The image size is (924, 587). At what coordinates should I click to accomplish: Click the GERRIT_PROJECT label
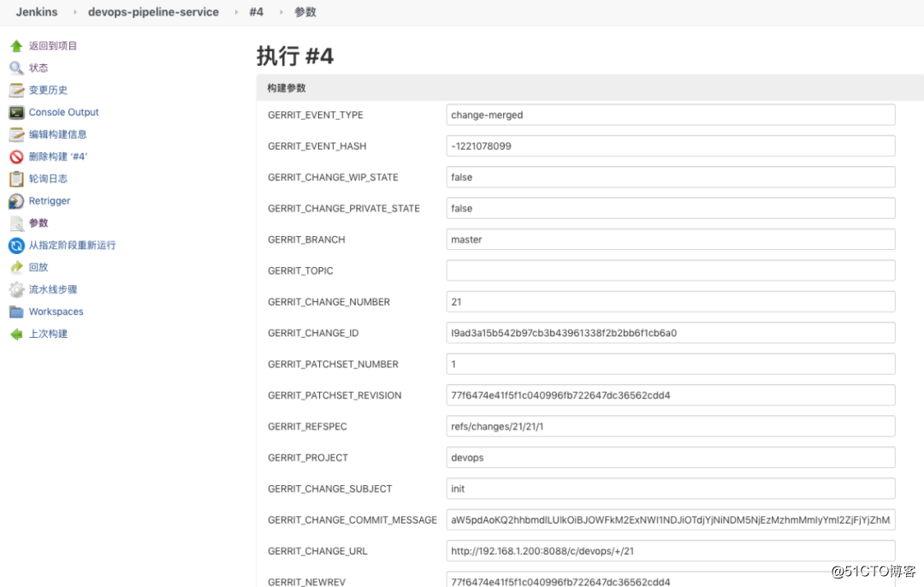[x=308, y=458]
